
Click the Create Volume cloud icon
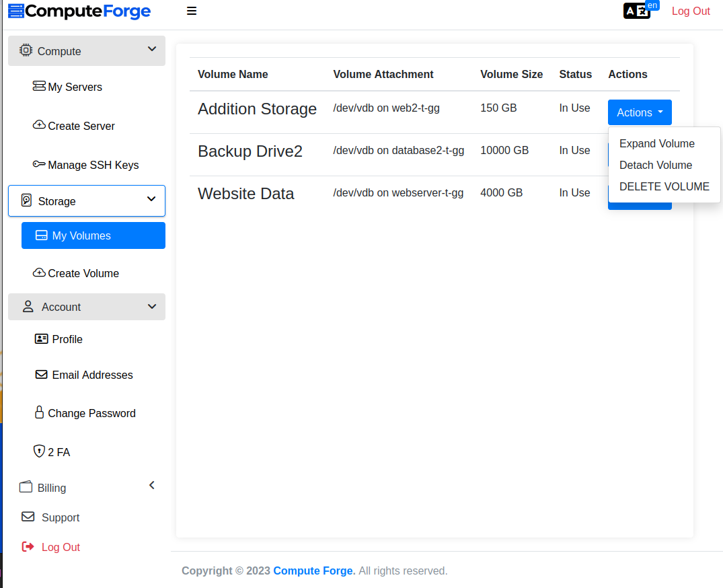point(39,272)
